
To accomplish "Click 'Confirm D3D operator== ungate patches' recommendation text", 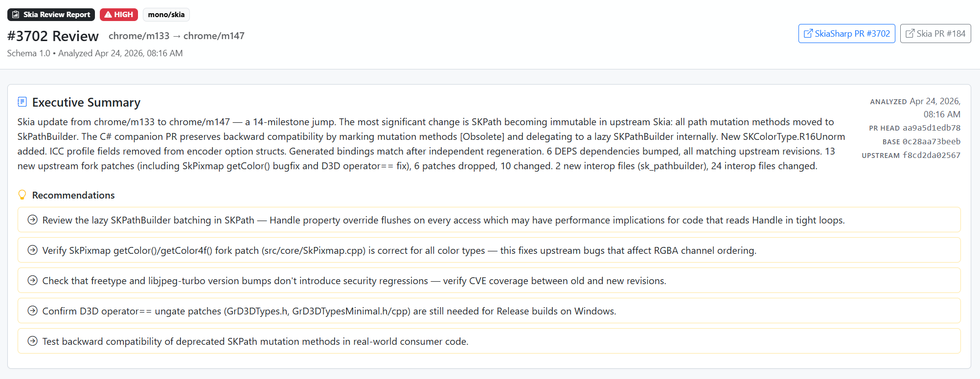I will 329,311.
